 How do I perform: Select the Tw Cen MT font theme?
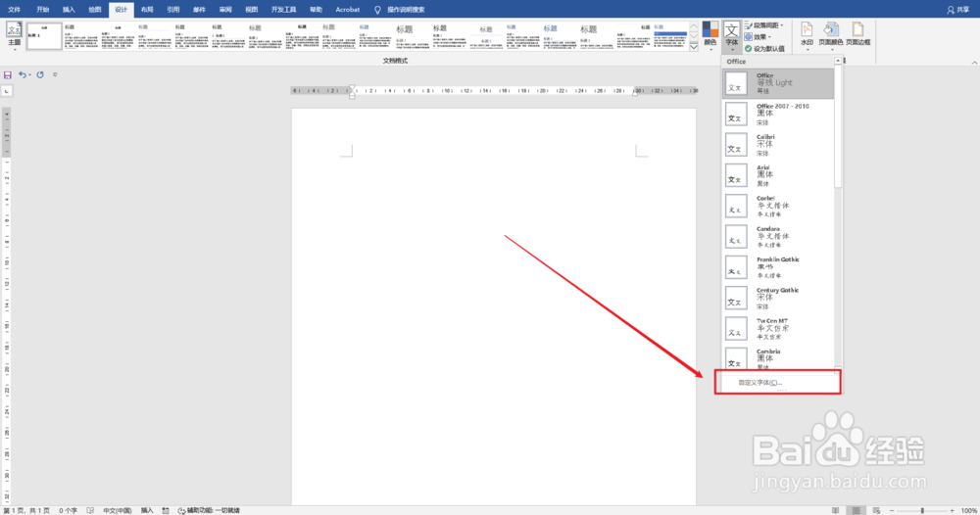point(778,328)
